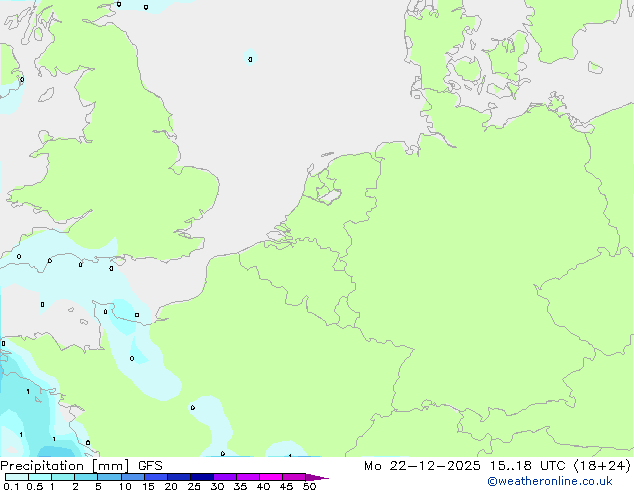This screenshot has width=634, height=490.
Task: Click the 0.1–0.5 mm palest legend swatch
Action: [x=17, y=477]
